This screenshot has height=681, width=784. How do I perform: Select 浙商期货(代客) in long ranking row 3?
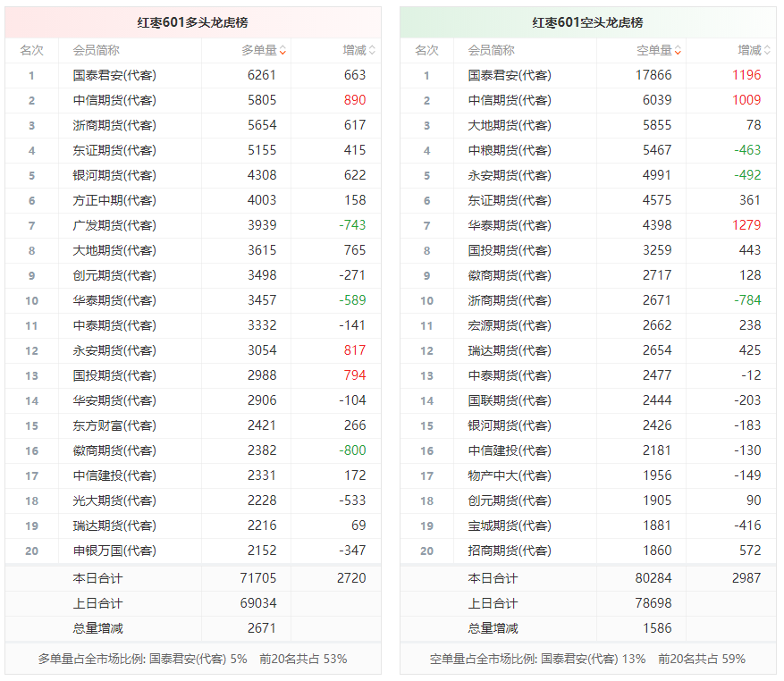click(114, 125)
